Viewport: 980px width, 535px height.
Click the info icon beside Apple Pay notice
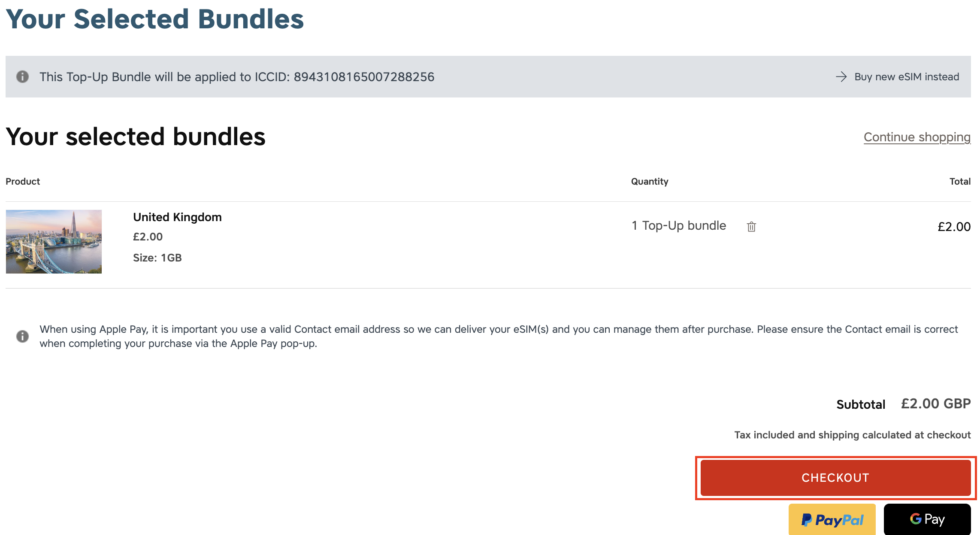[22, 336]
